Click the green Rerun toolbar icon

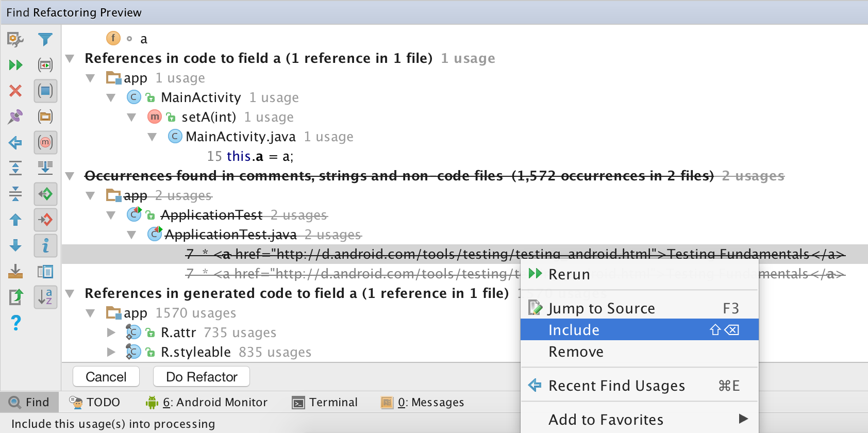pos(15,65)
